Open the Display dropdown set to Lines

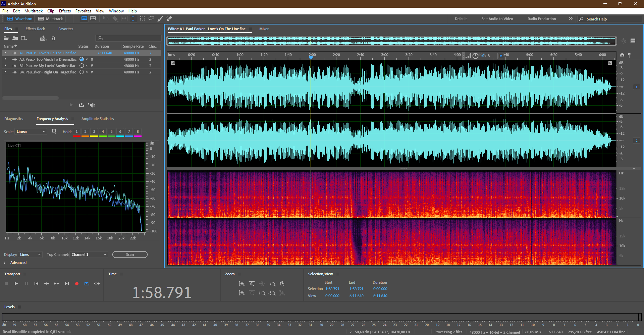(30, 255)
